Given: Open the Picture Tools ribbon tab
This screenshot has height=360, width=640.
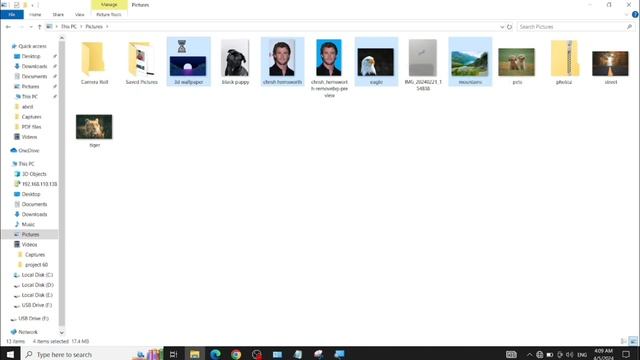Looking at the screenshot, I should tap(109, 14).
